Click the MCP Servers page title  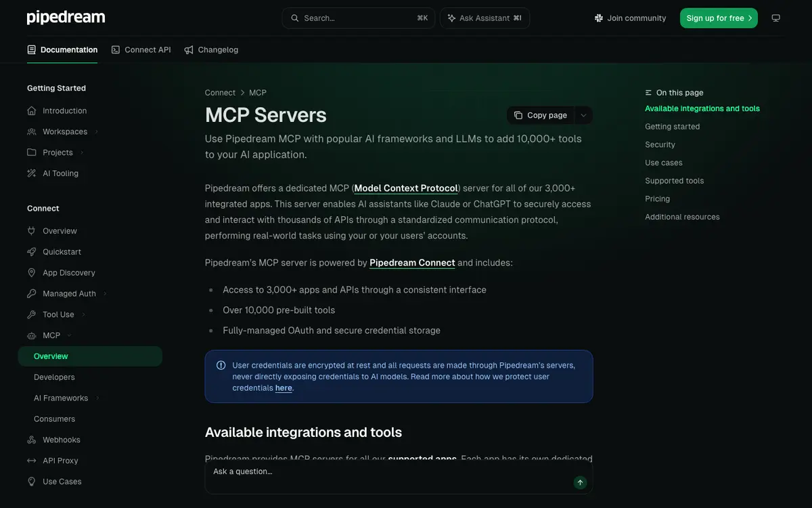266,115
